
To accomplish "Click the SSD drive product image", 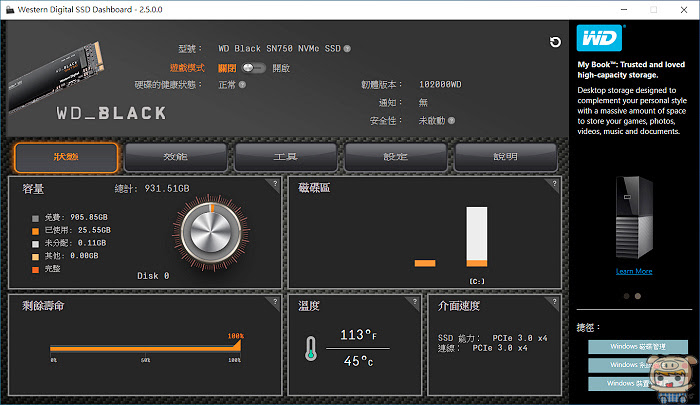I will click(55, 76).
